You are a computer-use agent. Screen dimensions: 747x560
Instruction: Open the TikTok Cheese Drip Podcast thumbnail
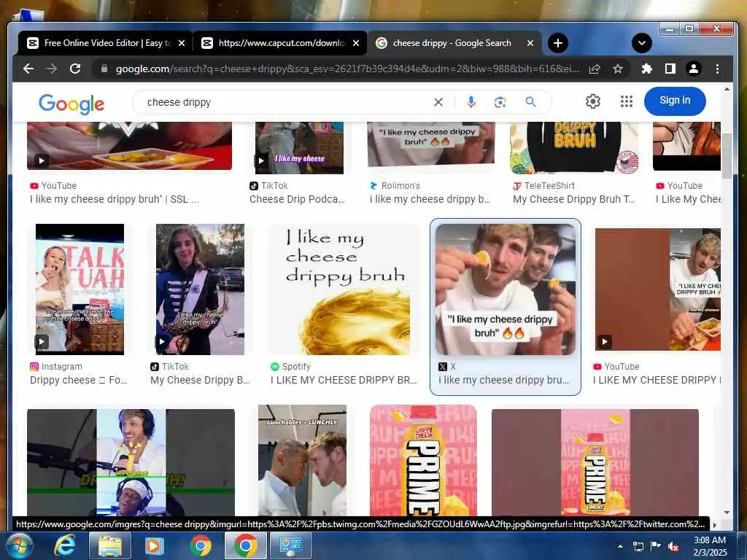pos(299,147)
